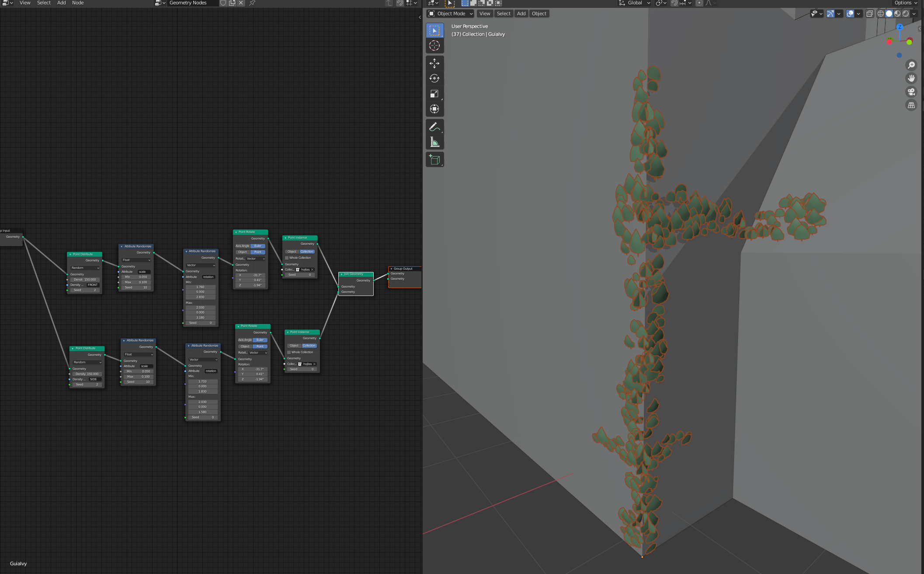Toggle X-ray display in viewport header

(x=869, y=14)
